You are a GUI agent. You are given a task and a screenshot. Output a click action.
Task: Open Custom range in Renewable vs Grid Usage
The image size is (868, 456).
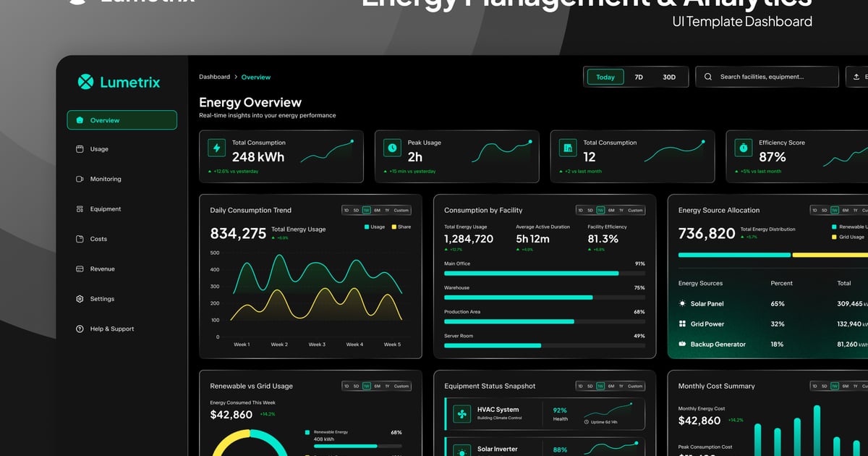[x=401, y=387]
